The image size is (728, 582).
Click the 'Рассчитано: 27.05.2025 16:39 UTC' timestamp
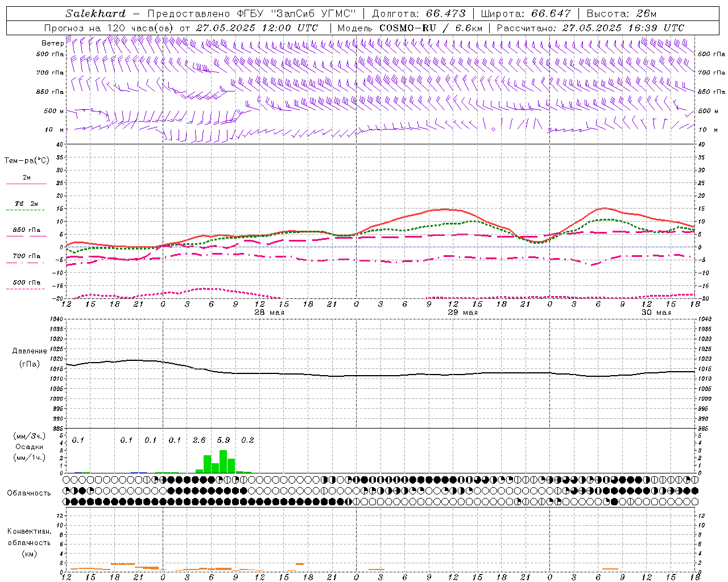pos(590,28)
